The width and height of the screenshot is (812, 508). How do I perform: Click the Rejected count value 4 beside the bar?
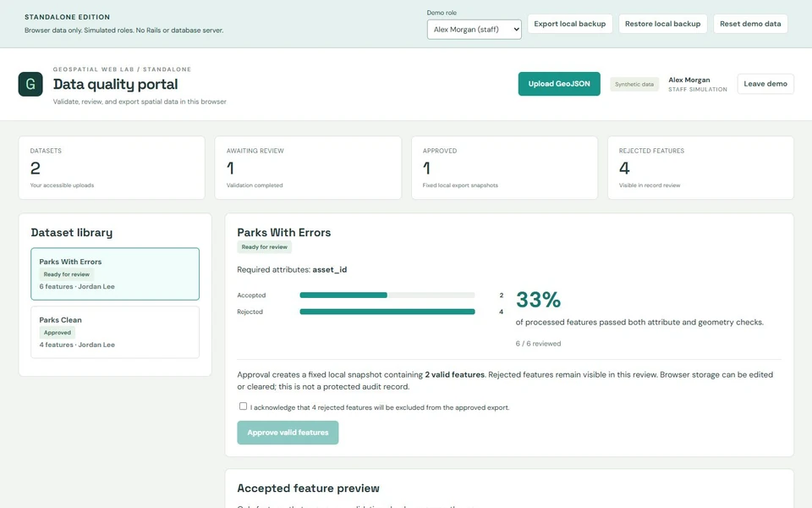point(501,312)
